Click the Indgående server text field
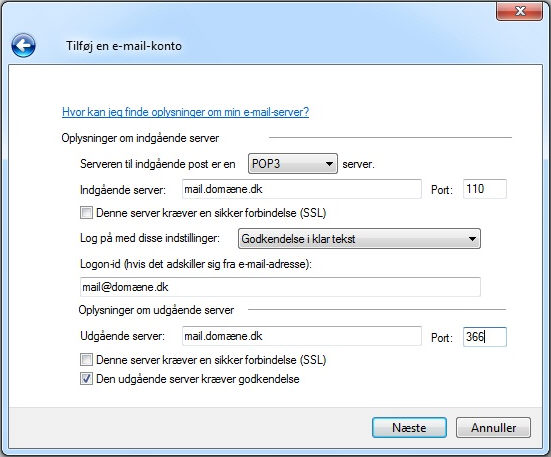The image size is (551, 457). [302, 189]
